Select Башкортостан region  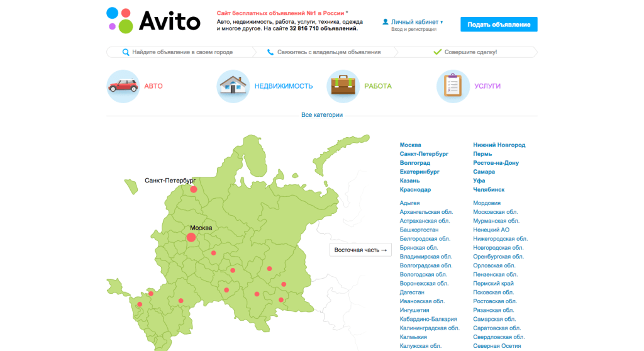coord(419,230)
